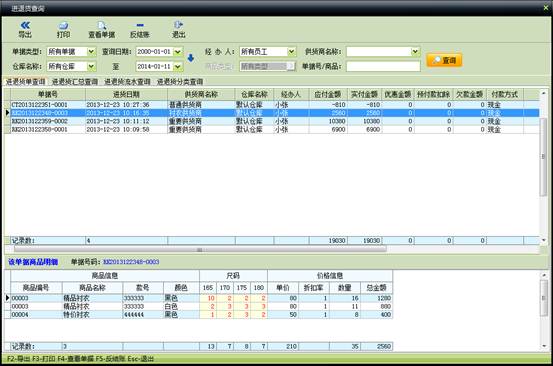553x366 pixels.
Task: Click the 反结账 toolbar icon
Action: [140, 30]
